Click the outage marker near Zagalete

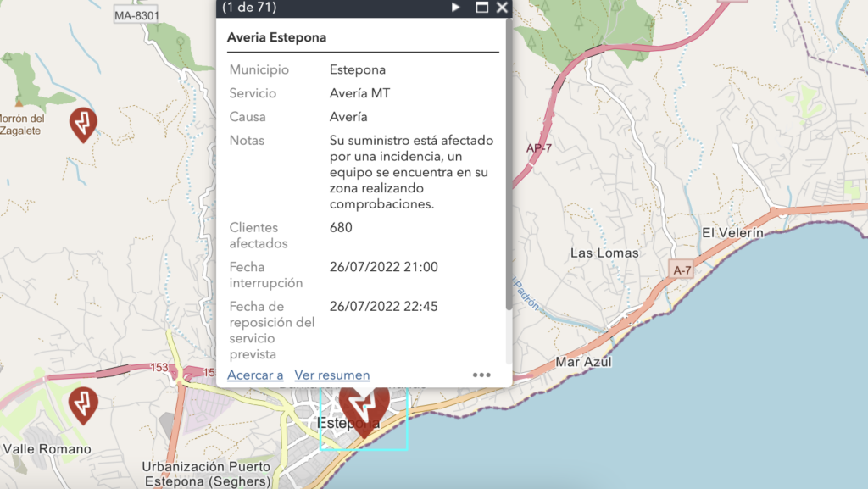[83, 125]
